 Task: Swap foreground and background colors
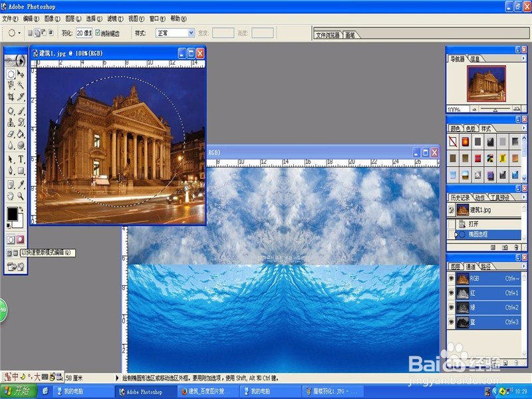pyautogui.click(x=21, y=209)
